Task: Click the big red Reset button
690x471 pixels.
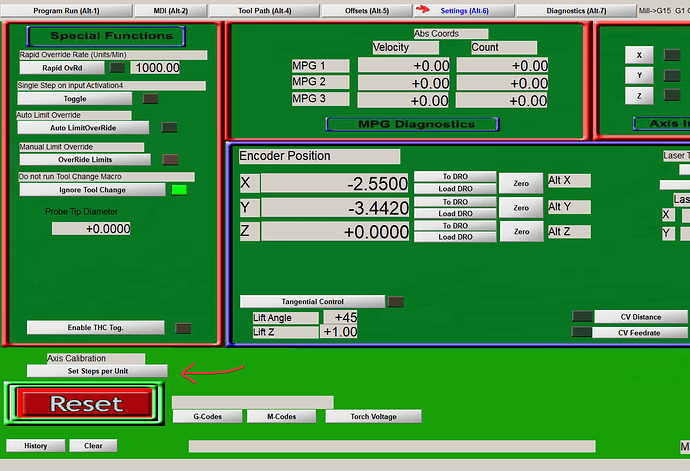Action: pos(85,404)
